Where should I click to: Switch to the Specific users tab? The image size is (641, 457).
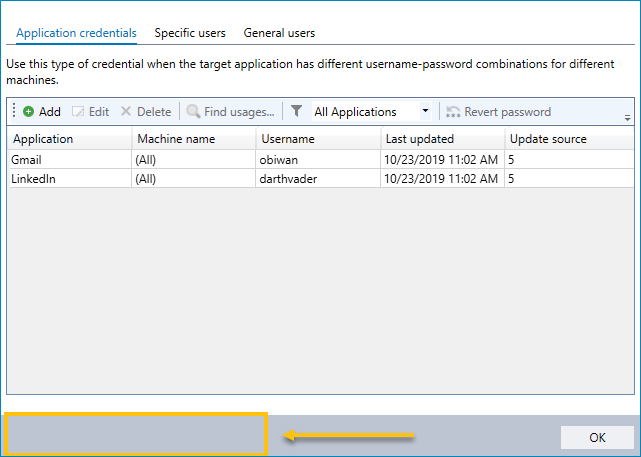pyautogui.click(x=190, y=33)
